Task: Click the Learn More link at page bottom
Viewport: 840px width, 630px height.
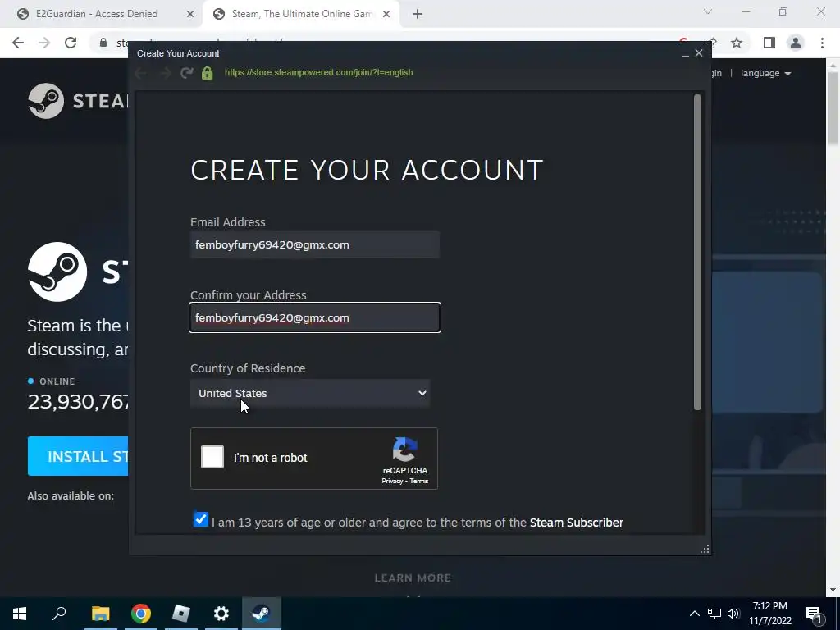Action: point(413,578)
